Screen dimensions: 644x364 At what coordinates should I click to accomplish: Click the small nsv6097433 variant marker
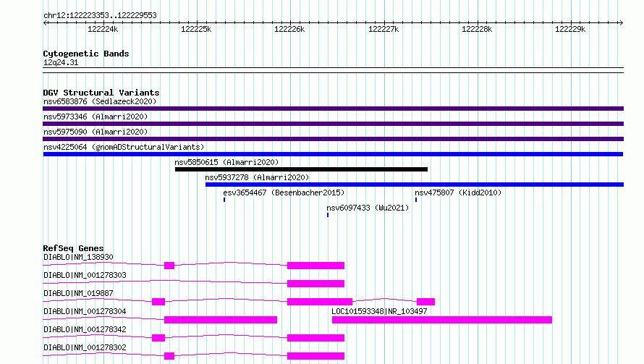pyautogui.click(x=328, y=215)
